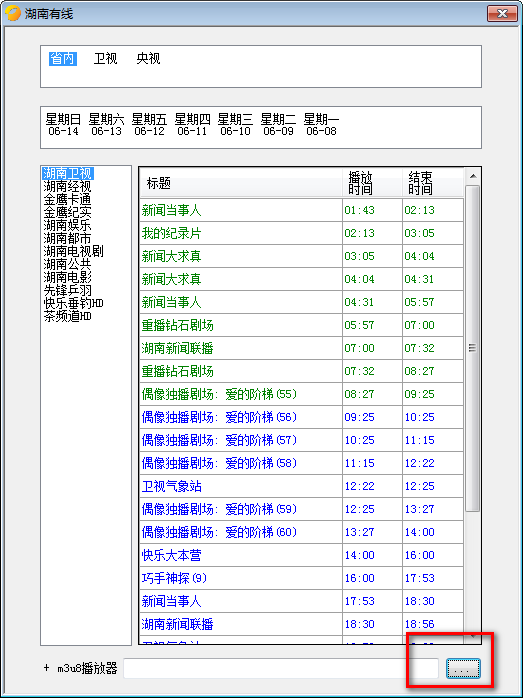Switch to the 央视 category tab
The image size is (523, 698).
coord(148,59)
